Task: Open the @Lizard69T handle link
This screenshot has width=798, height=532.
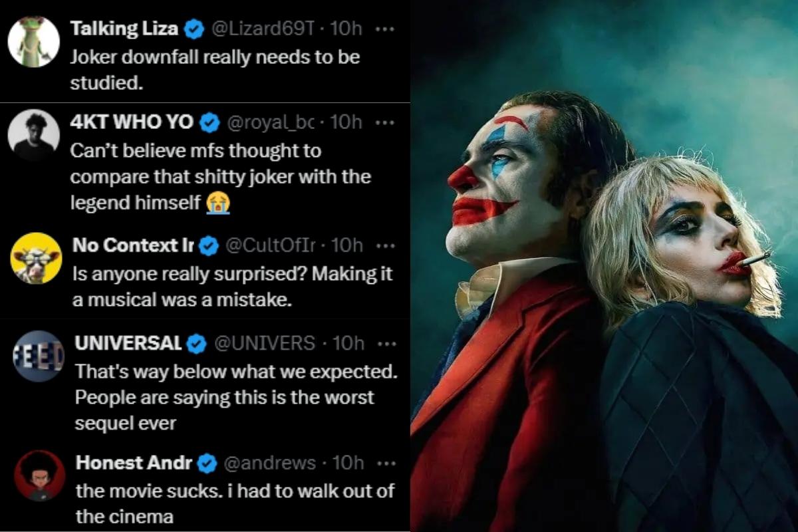Action: click(x=262, y=29)
